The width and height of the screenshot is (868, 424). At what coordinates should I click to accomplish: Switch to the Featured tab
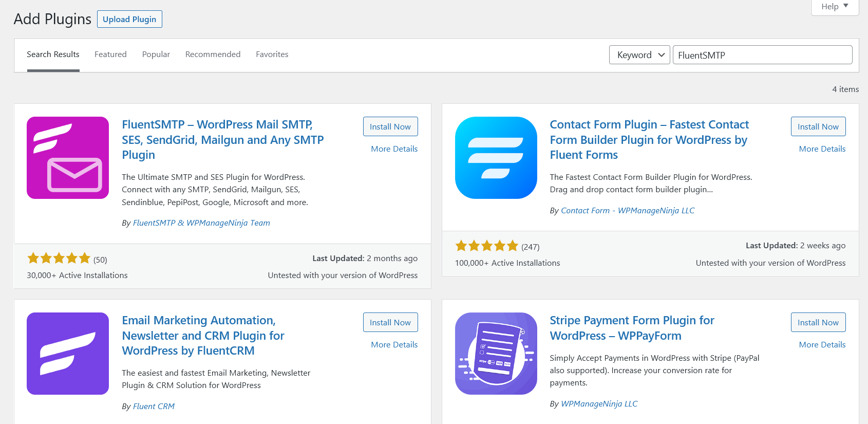click(x=110, y=54)
